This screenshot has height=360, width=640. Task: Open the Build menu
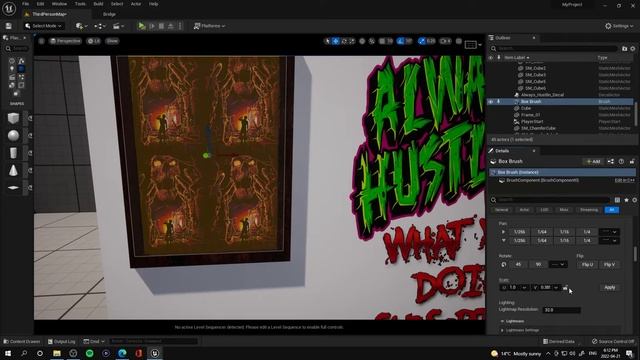[x=98, y=4]
